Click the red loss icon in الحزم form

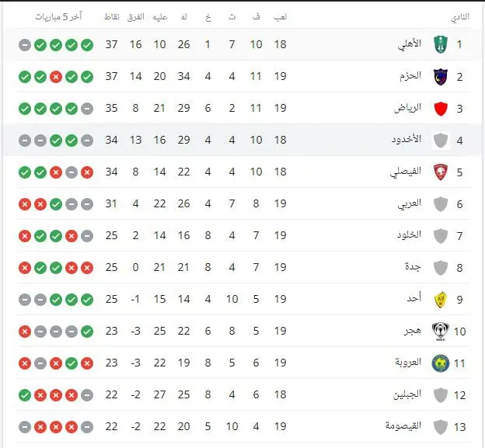click(56, 77)
